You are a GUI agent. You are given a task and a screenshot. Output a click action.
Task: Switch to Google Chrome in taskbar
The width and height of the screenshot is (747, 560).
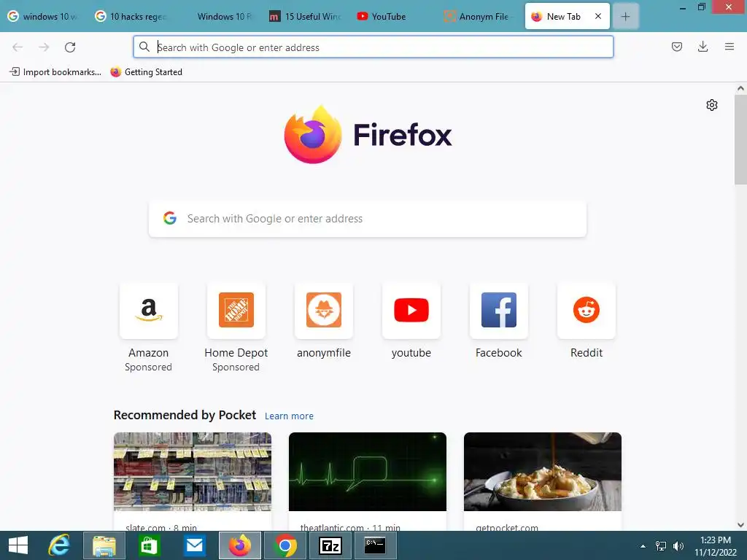coord(285,545)
